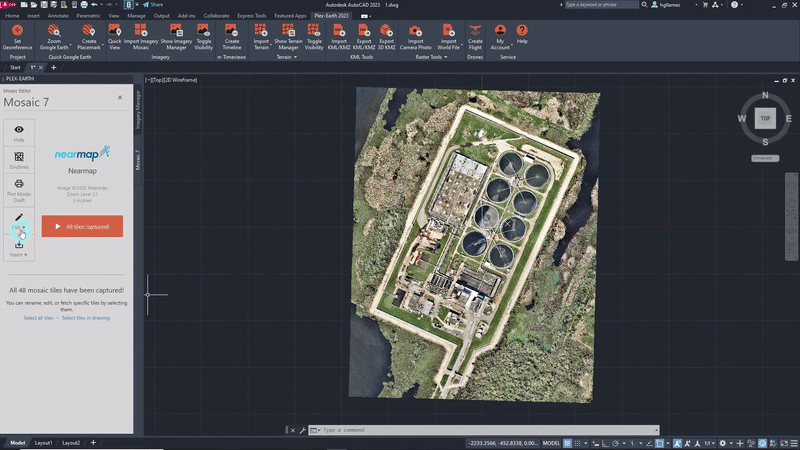Toggle Visibility in Terrain group

tap(314, 37)
